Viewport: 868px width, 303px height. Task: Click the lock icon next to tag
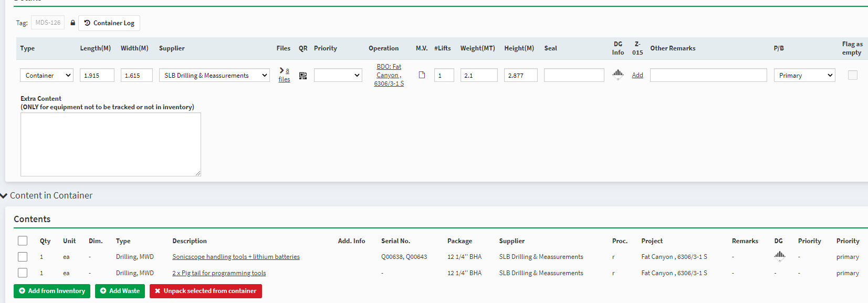coord(72,23)
